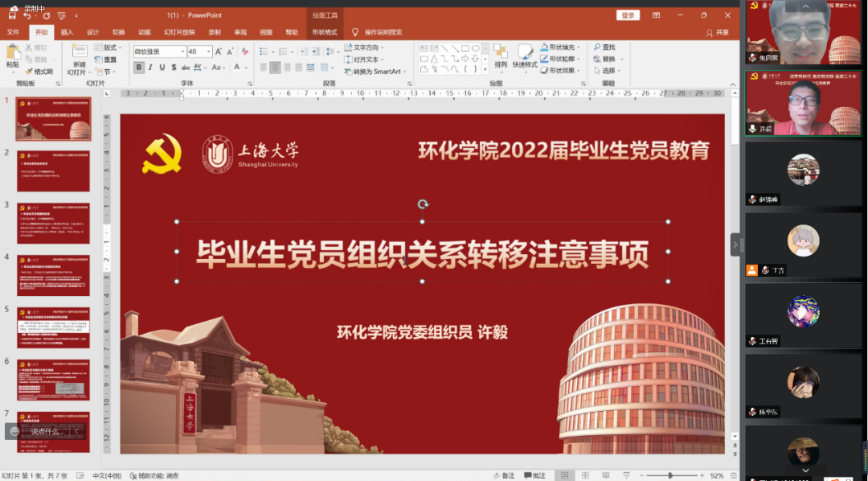Expand the font size 48 dropdown
The height and width of the screenshot is (481, 868).
coord(209,51)
